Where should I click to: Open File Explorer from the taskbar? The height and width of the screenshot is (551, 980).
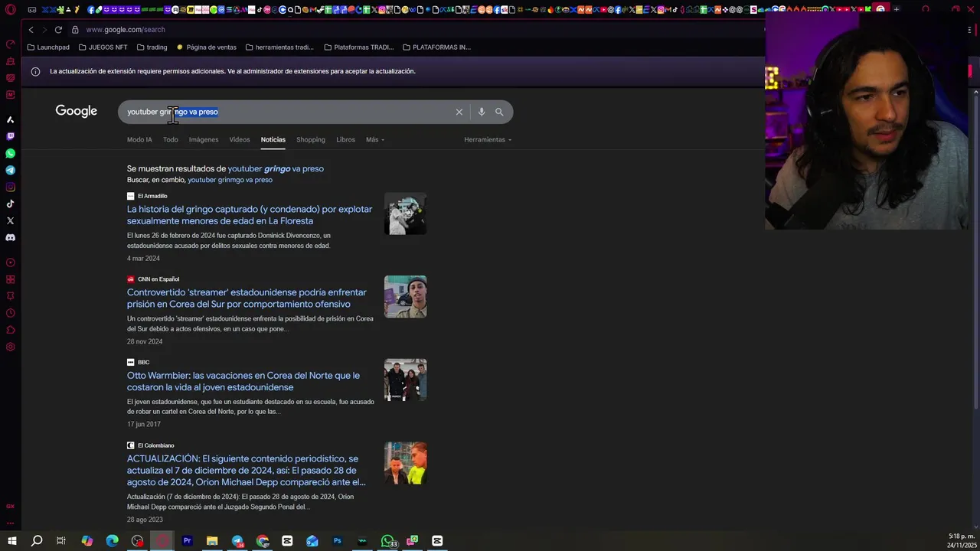pos(212,541)
